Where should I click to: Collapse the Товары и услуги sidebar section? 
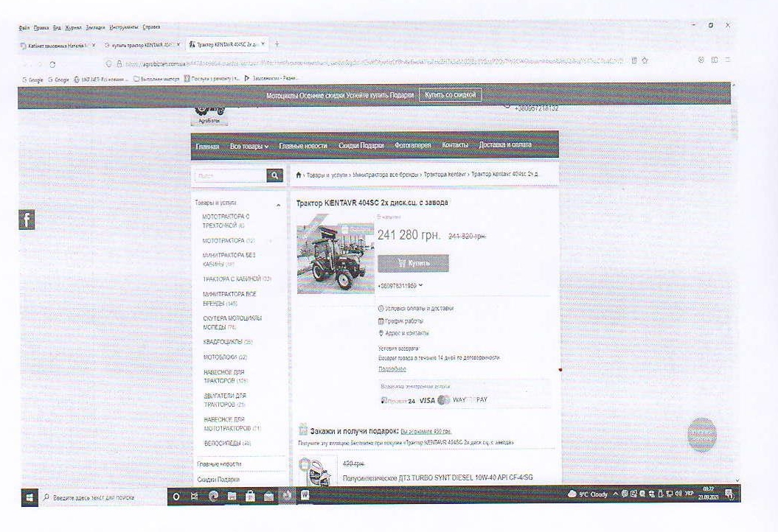278,205
